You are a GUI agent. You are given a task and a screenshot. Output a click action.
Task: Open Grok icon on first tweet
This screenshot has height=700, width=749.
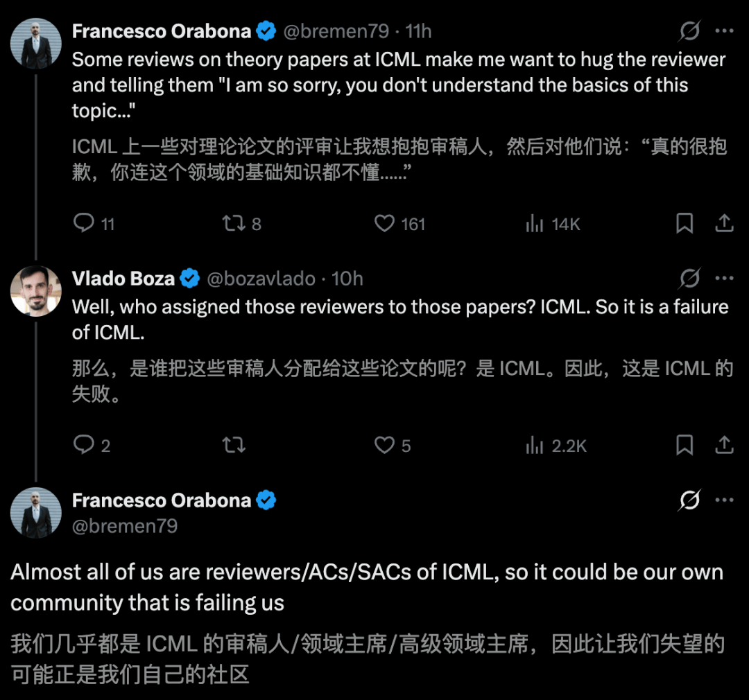point(689,31)
